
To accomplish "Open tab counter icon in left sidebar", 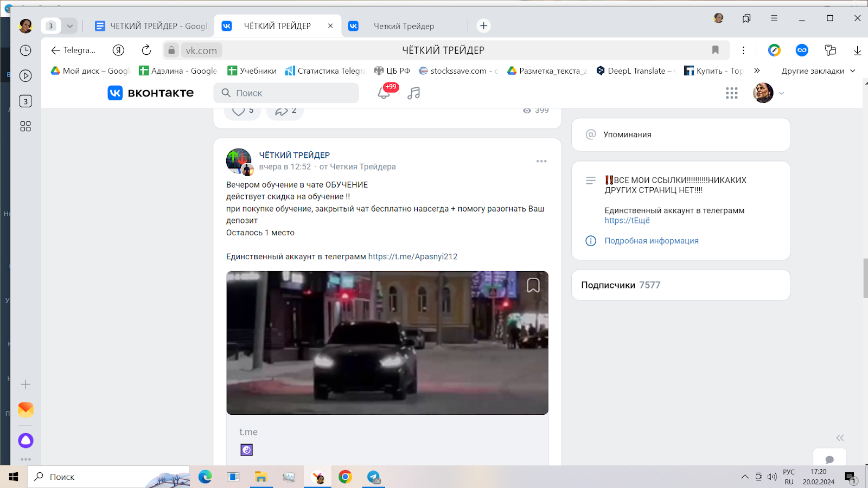I will (25, 101).
